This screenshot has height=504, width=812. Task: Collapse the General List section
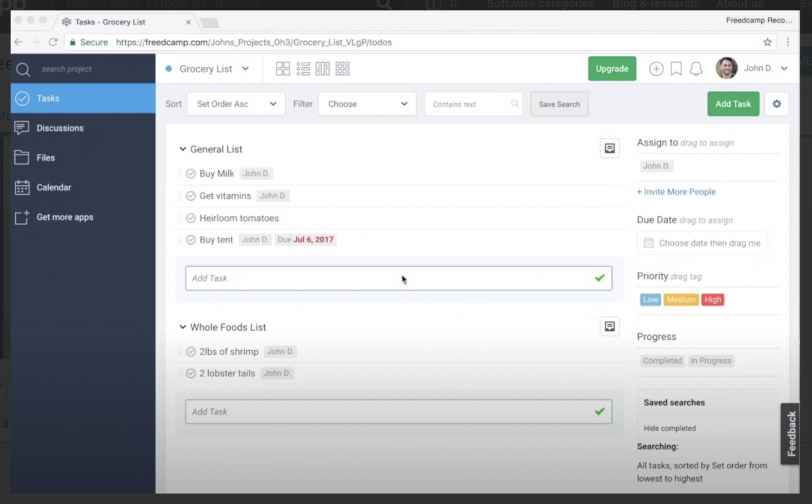182,149
